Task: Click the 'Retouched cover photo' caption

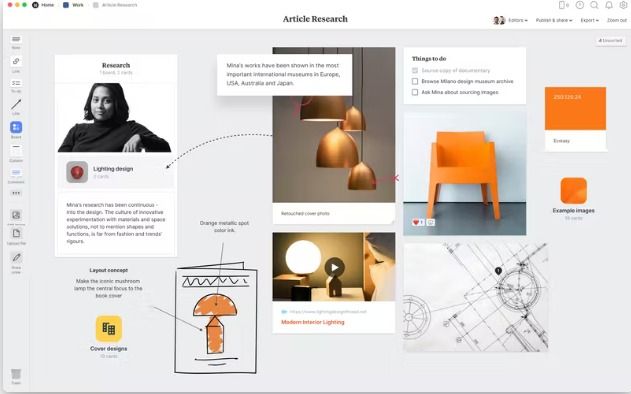Action: pos(305,214)
